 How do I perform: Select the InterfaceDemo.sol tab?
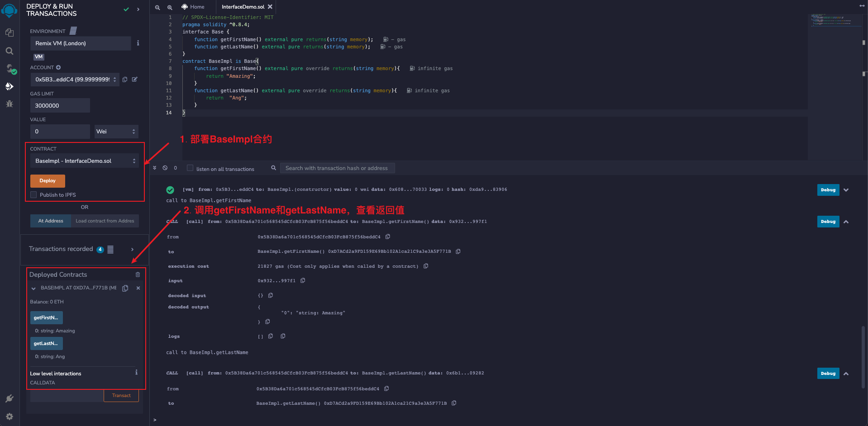pos(243,7)
